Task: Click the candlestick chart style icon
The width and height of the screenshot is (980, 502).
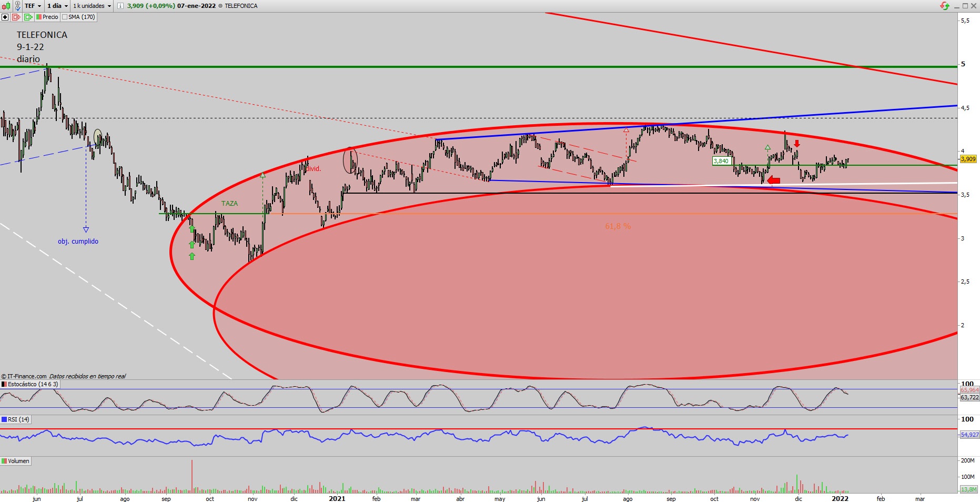Action: pyautogui.click(x=5, y=6)
